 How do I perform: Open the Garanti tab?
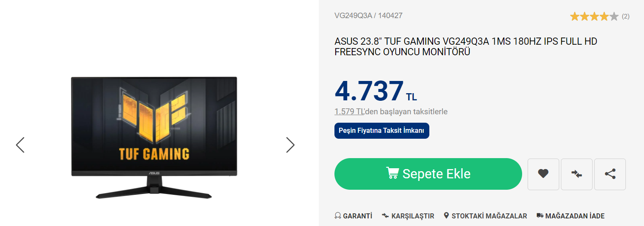pyautogui.click(x=353, y=216)
